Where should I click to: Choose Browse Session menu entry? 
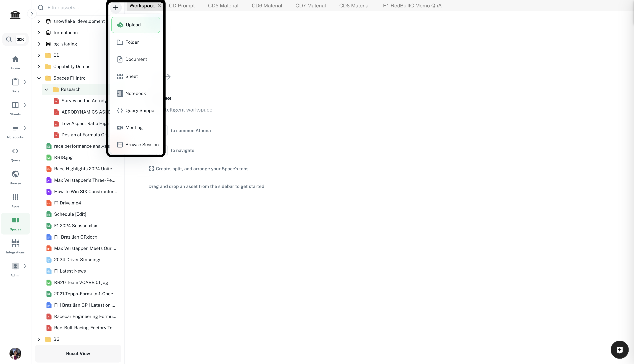[142, 145]
